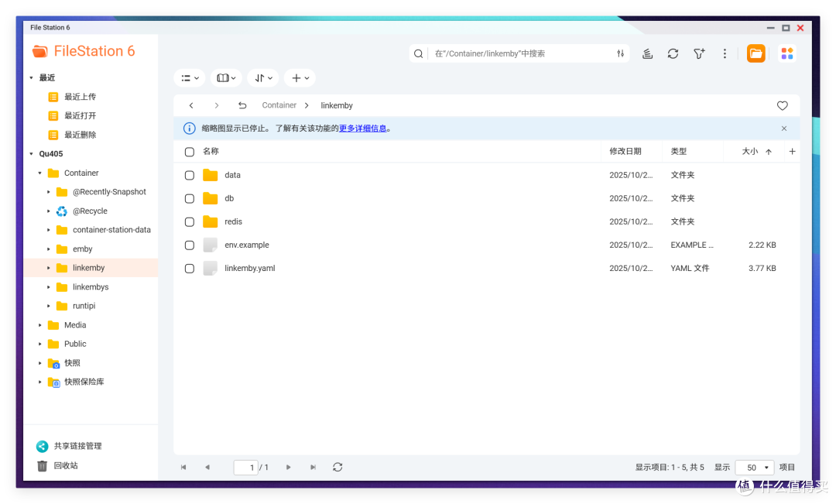Open the smart filter funnel icon

point(699,53)
